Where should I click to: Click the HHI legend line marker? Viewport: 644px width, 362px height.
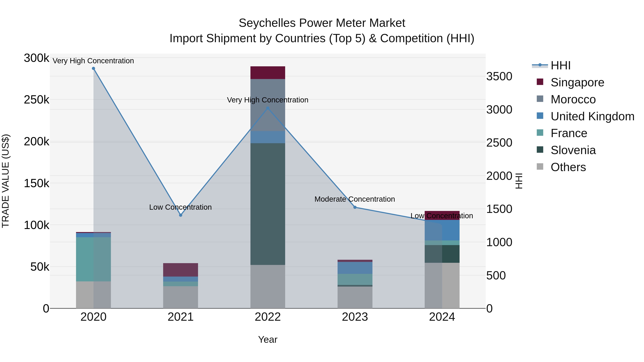540,65
